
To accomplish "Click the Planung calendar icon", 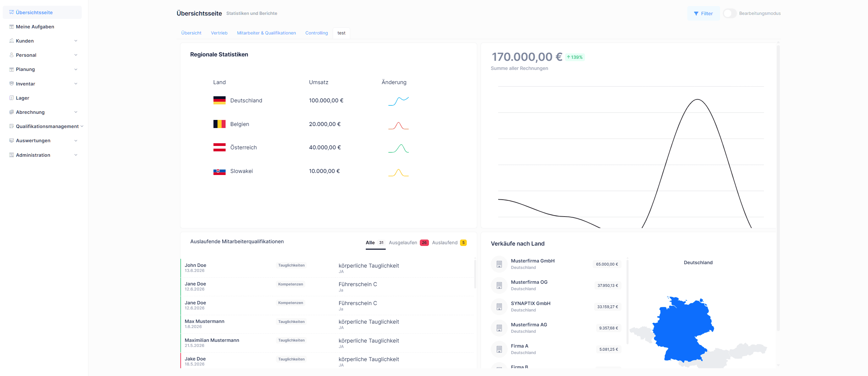I will [11, 69].
